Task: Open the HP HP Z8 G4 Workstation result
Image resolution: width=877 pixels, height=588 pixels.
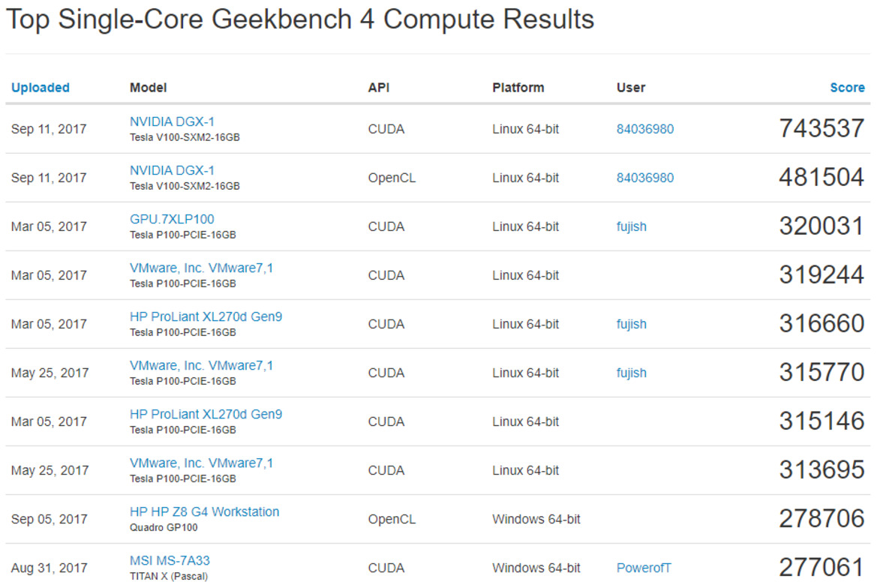Action: click(204, 511)
